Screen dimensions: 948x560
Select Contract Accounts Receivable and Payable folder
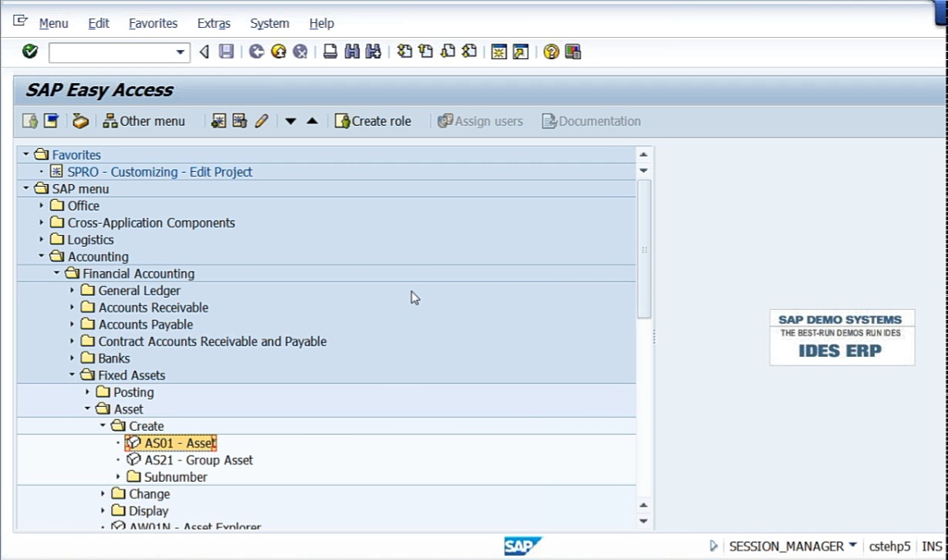coord(212,342)
